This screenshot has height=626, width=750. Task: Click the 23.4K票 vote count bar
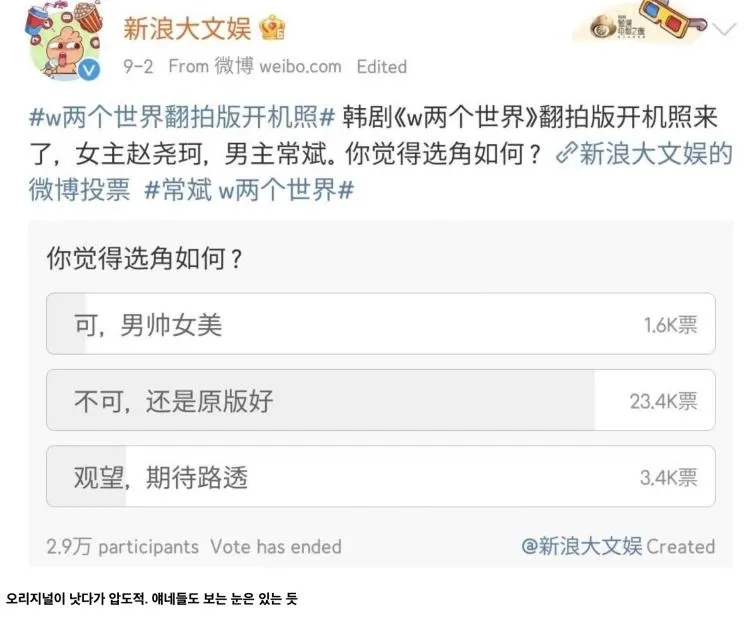pos(663,401)
